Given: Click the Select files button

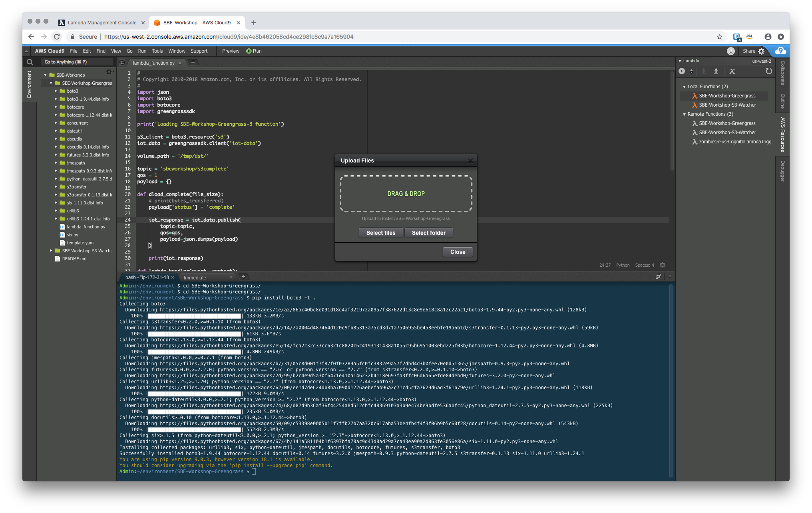Looking at the screenshot, I should [x=381, y=233].
